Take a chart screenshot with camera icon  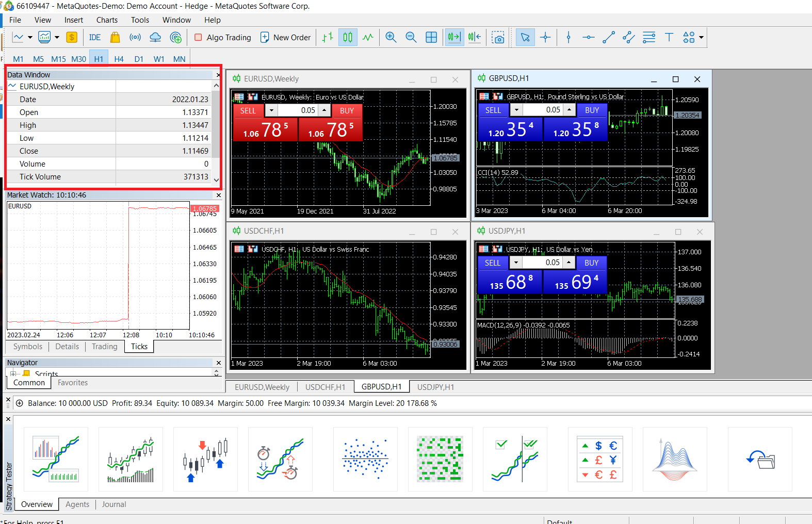[x=498, y=37]
